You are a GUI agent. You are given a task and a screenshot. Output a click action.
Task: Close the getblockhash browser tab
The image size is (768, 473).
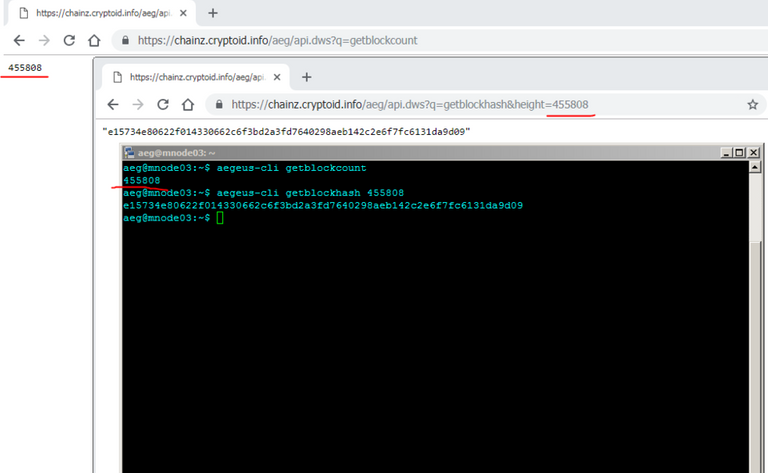tap(277, 77)
